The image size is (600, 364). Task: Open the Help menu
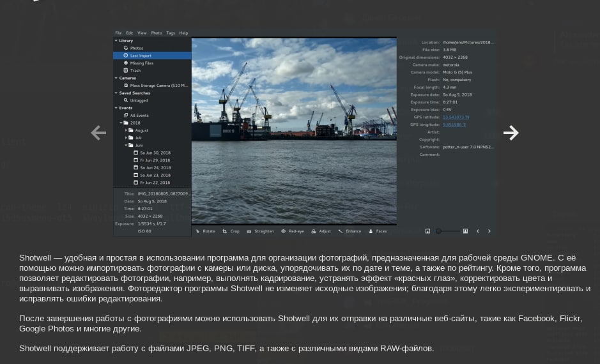pos(183,33)
